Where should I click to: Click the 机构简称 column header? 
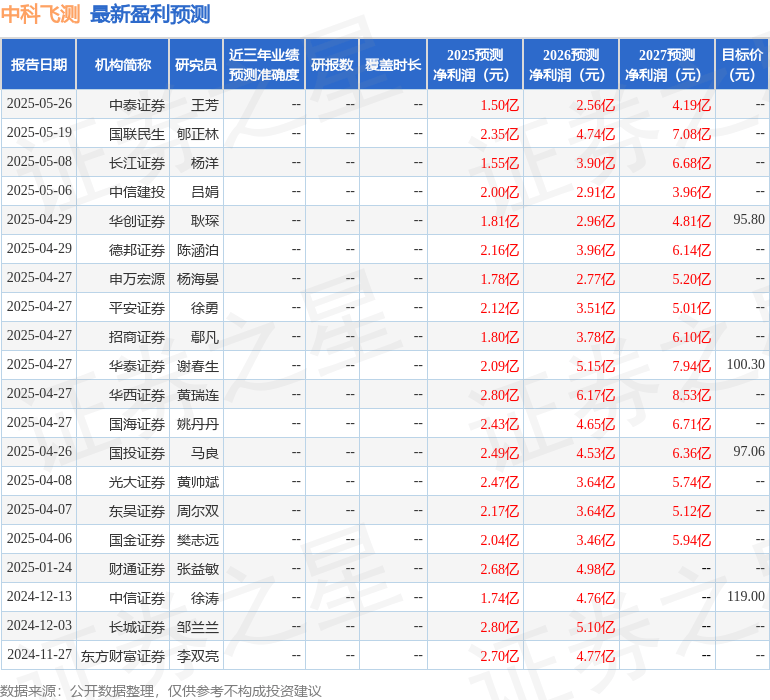(x=123, y=65)
